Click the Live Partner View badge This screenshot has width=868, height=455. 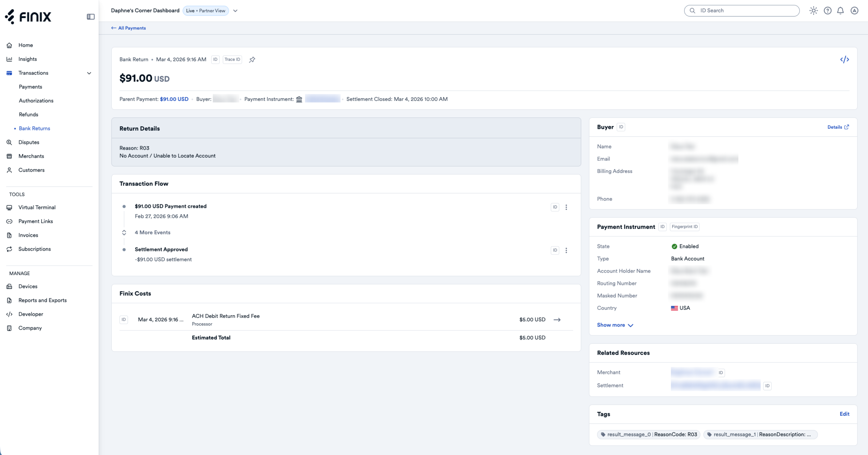(206, 11)
